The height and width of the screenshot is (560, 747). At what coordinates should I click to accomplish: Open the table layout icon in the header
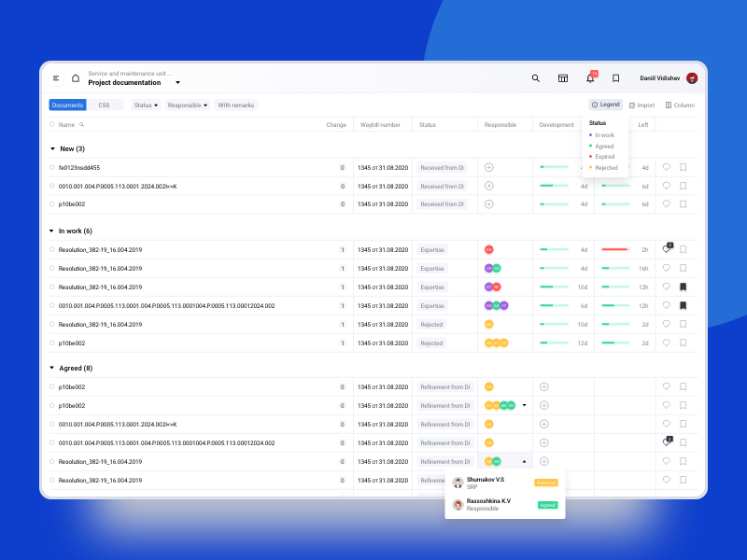pos(563,78)
